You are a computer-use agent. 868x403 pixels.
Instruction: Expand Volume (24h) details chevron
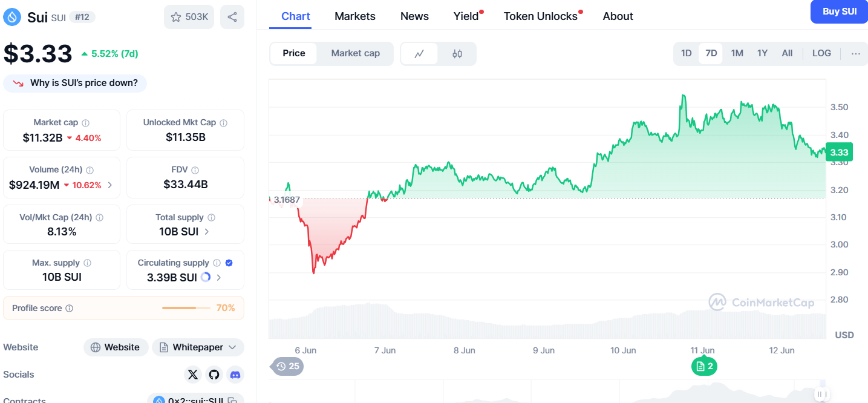[110, 185]
